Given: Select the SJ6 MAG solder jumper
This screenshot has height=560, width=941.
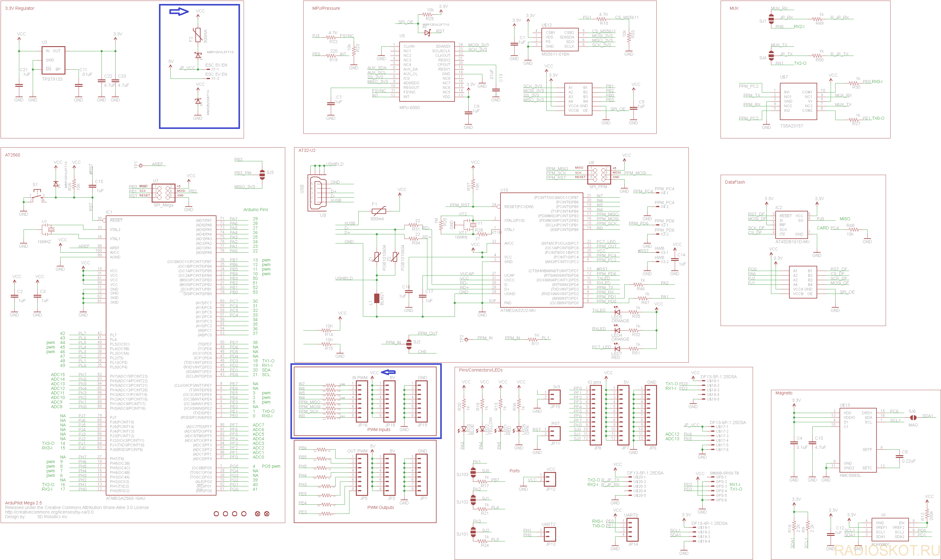Looking at the screenshot, I should [x=913, y=417].
